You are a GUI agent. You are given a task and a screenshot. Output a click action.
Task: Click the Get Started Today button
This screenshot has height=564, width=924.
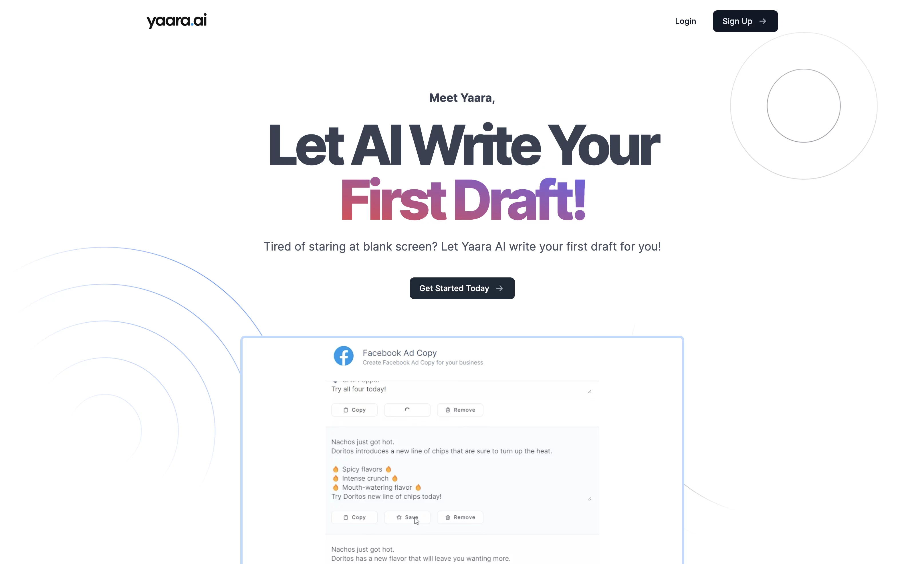pos(462,288)
